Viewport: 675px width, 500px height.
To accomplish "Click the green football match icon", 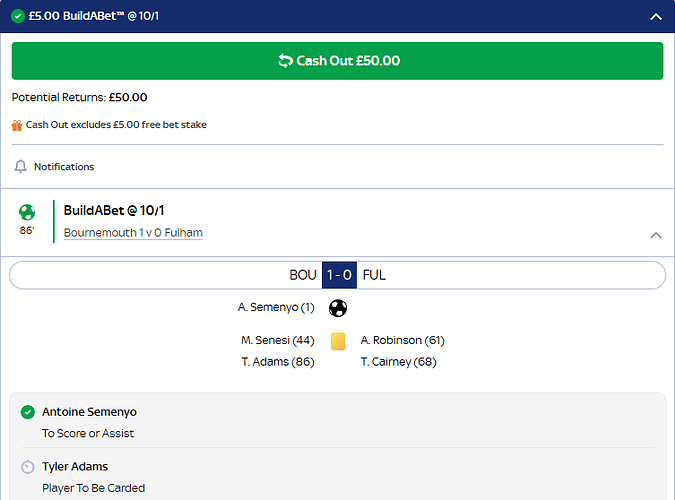I will (x=27, y=212).
